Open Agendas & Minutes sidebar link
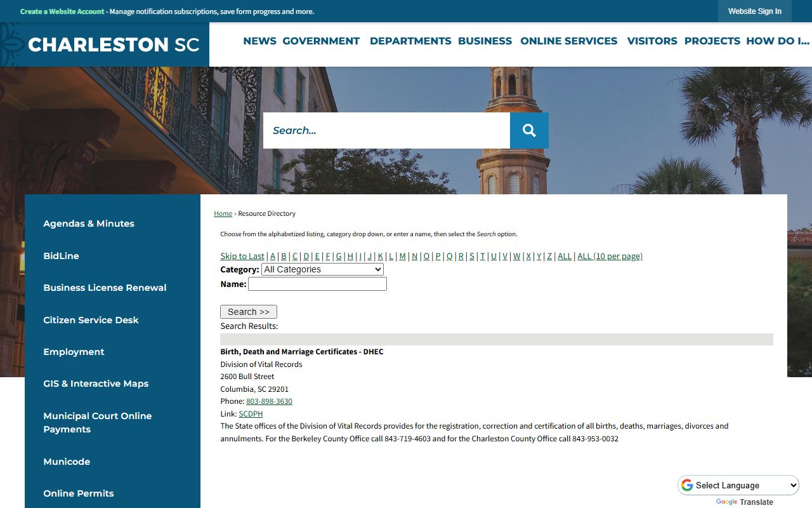Image resolution: width=812 pixels, height=508 pixels. pyautogui.click(x=89, y=224)
